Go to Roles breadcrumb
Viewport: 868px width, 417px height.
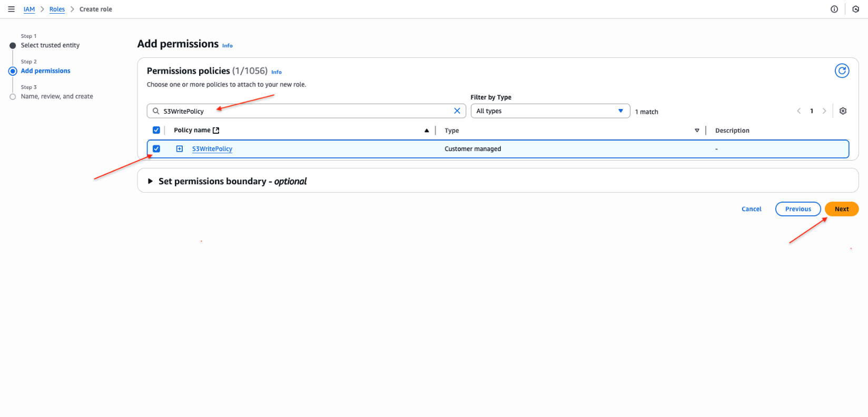57,9
